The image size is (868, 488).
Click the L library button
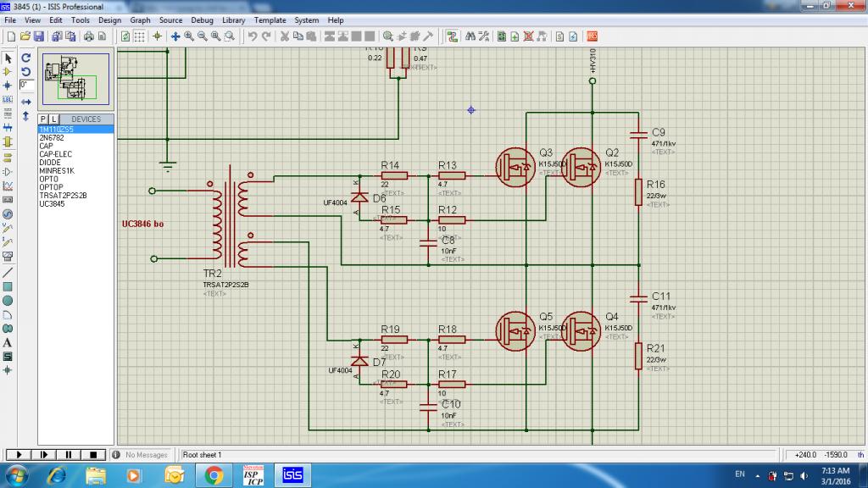[53, 119]
